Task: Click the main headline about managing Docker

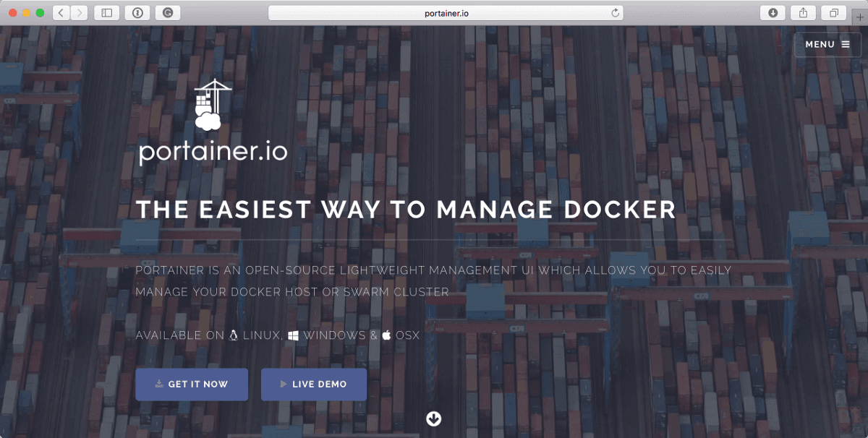Action: (x=406, y=210)
